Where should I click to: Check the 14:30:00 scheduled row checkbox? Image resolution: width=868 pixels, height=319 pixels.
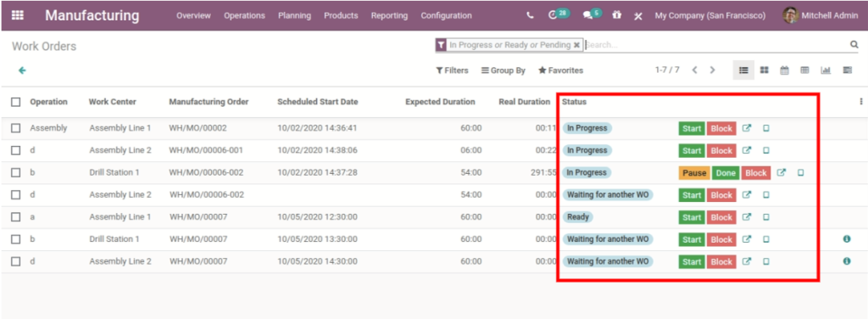tap(16, 260)
